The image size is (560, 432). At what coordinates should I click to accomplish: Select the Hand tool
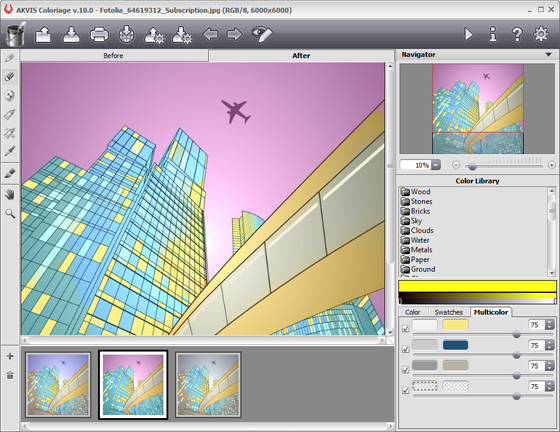(x=10, y=195)
